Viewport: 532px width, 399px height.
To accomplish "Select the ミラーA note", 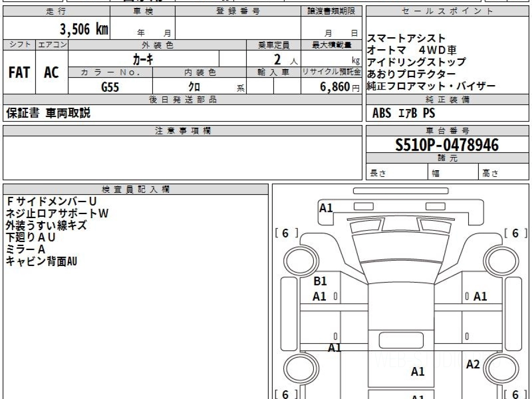I will (26, 250).
